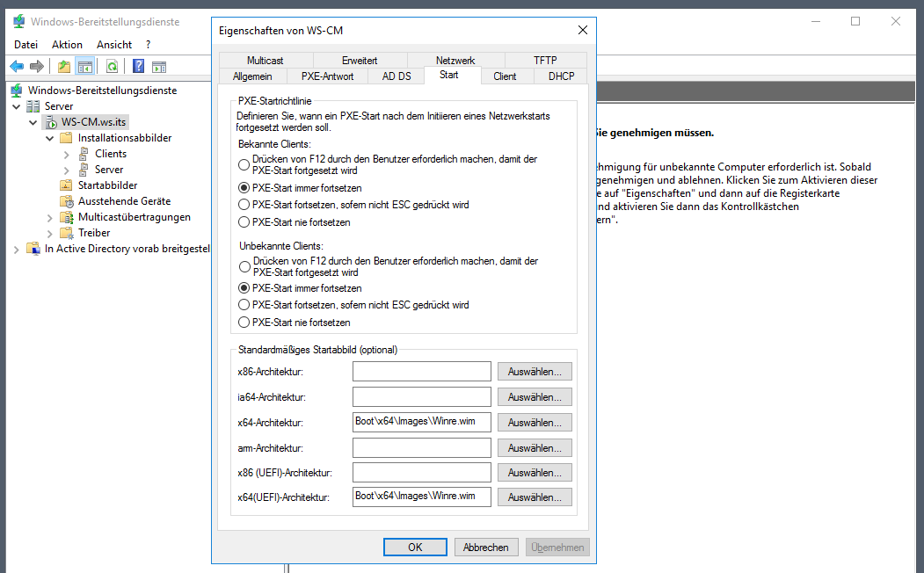924x573 pixels.
Task: Click the Server node icon in the tree
Action: tap(33, 106)
